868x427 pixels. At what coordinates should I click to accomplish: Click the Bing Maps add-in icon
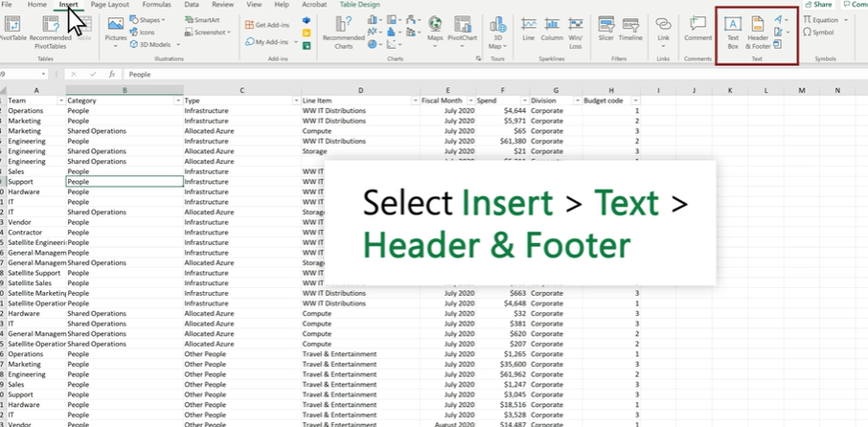[x=307, y=33]
